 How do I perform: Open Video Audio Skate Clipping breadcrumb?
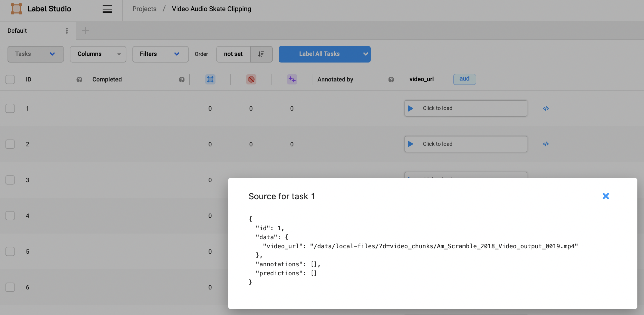click(212, 9)
